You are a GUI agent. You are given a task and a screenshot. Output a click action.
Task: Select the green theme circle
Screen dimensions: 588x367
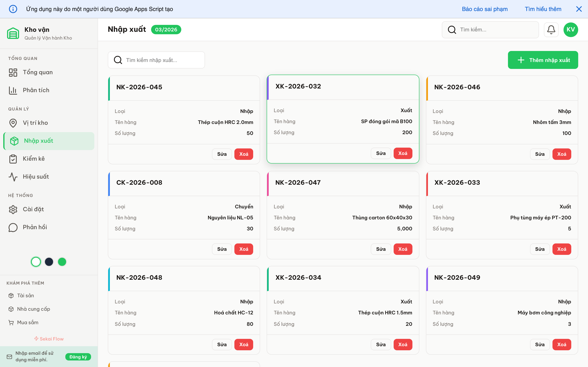[x=62, y=262]
